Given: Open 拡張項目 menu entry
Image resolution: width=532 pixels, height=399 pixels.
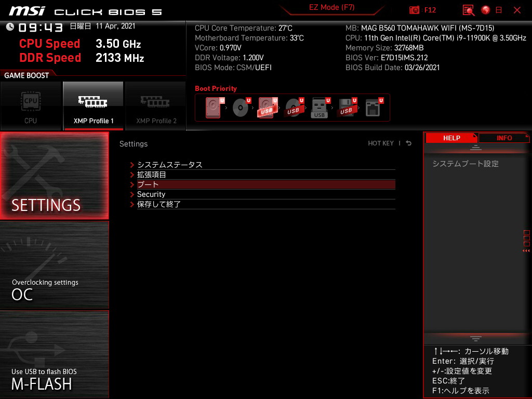Looking at the screenshot, I should coord(266,175).
